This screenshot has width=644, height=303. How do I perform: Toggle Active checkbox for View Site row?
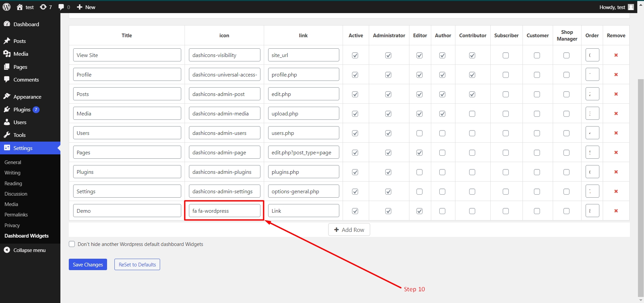click(355, 55)
